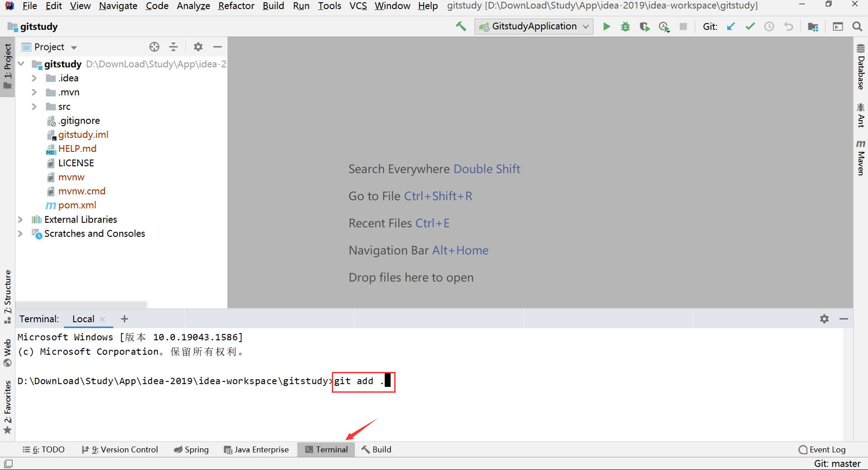
Task: Start debugging with the bug icon
Action: point(625,27)
